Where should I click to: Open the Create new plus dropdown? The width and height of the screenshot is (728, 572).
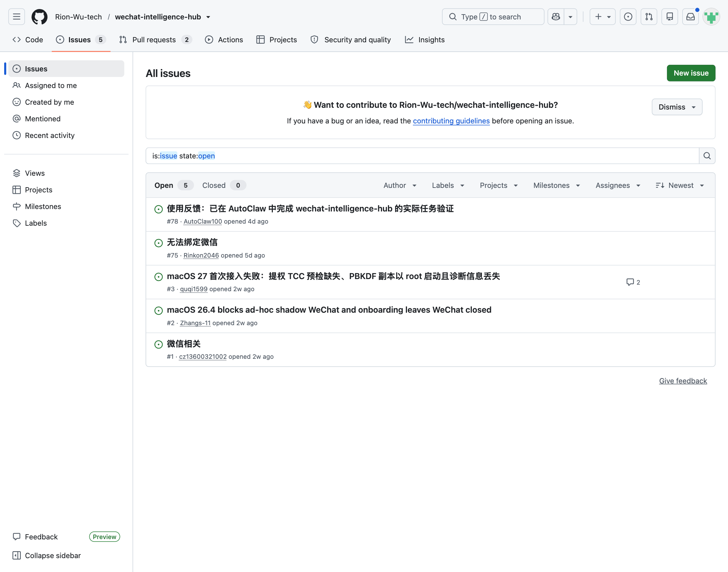point(603,17)
